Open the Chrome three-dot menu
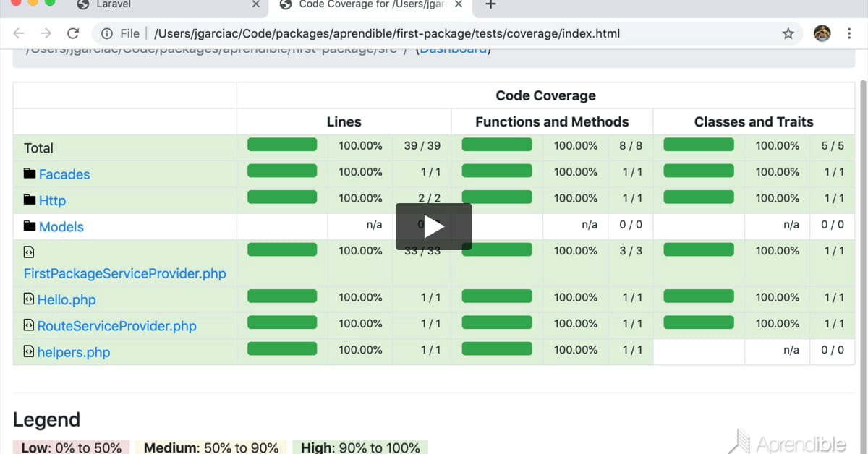Viewport: 868px width, 454px height. 849,33
